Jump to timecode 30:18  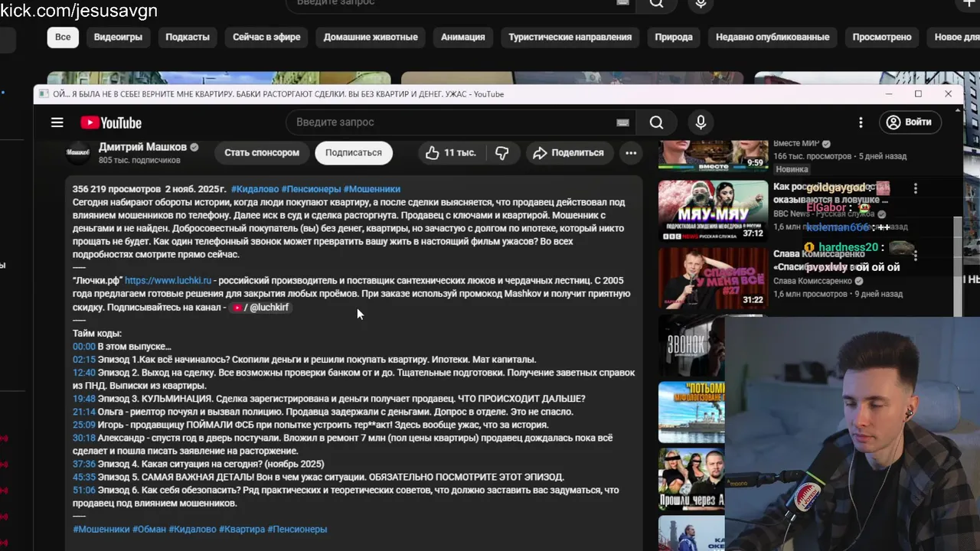(x=84, y=438)
